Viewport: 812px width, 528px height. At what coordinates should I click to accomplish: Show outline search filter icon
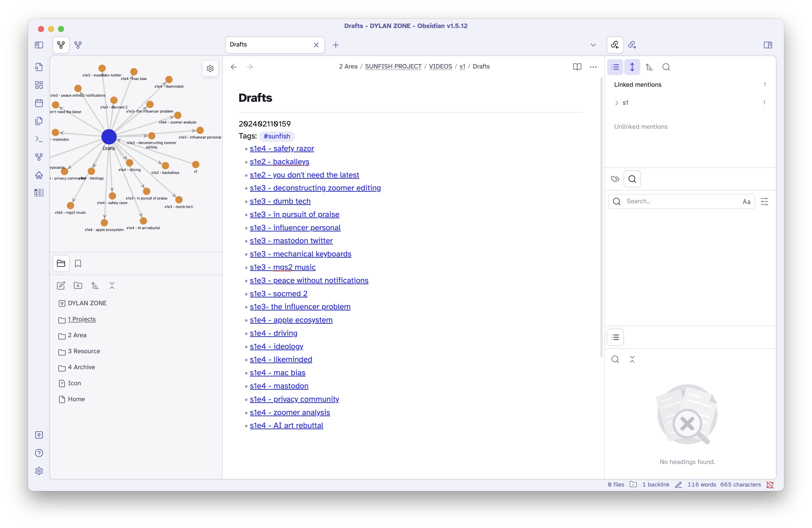click(615, 359)
